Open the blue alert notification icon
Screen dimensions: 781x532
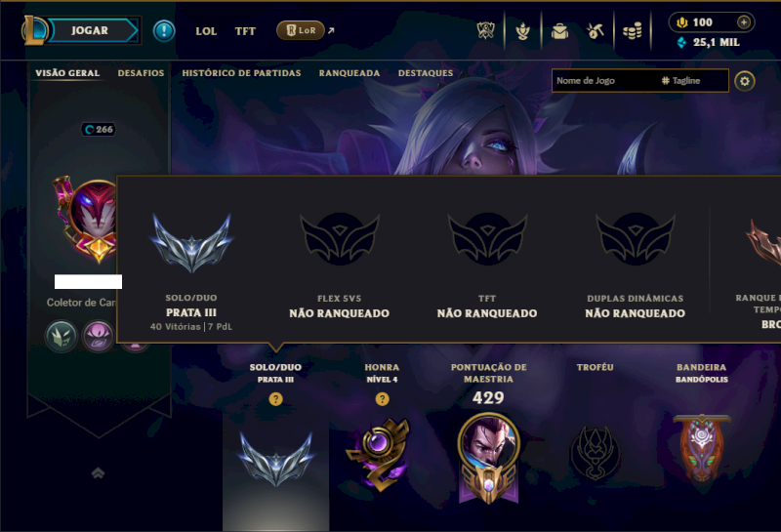point(164,31)
